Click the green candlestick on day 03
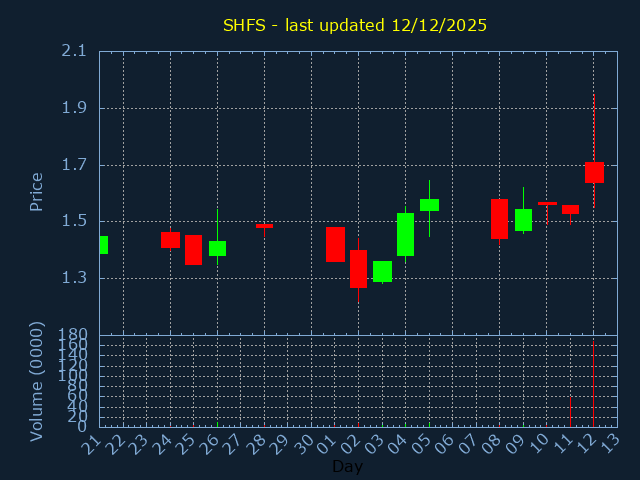640x480 pixels. point(382,271)
